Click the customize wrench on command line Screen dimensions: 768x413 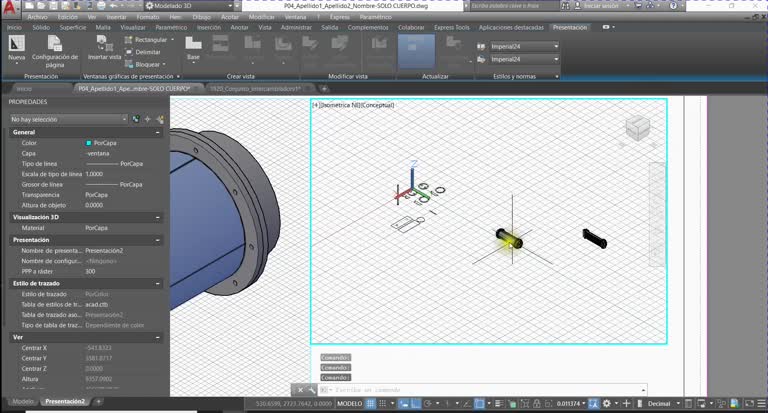(312, 390)
